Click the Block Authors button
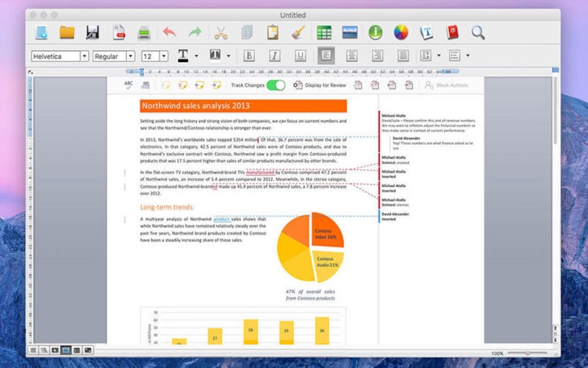The height and width of the screenshot is (368, 588). (446, 85)
